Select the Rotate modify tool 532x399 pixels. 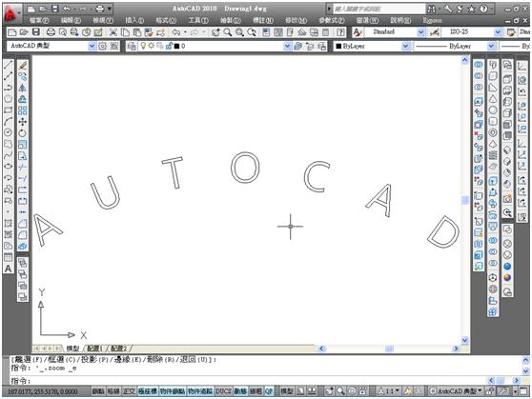22,133
